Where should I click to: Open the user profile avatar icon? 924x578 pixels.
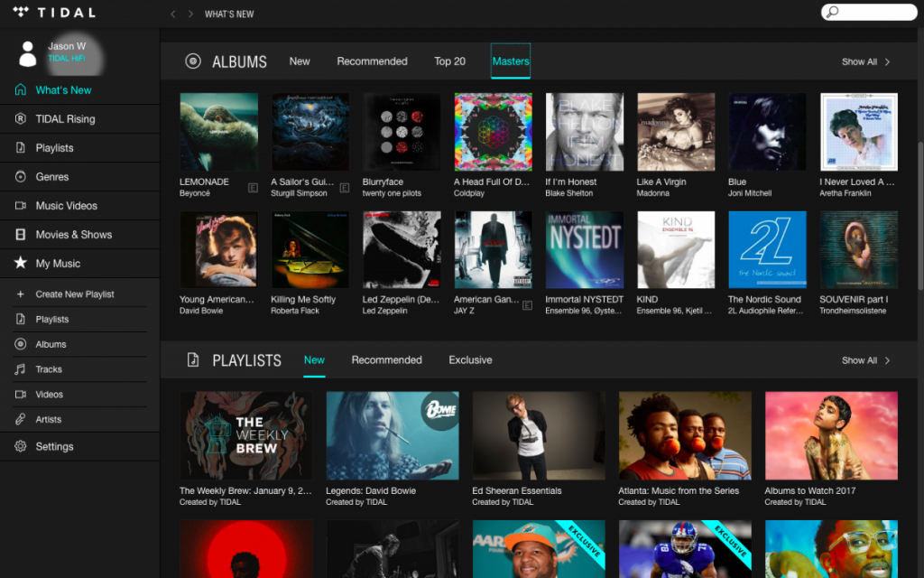27,53
